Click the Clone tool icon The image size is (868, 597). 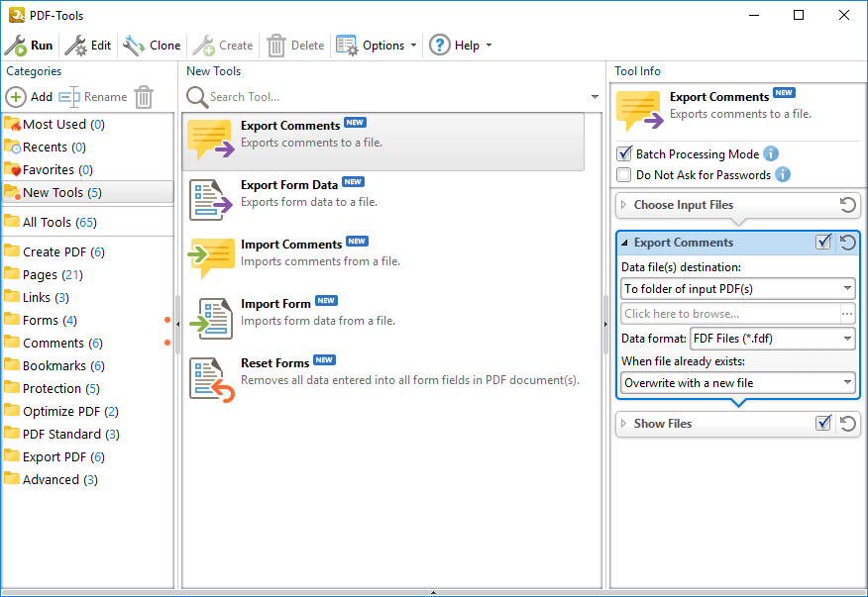134,46
